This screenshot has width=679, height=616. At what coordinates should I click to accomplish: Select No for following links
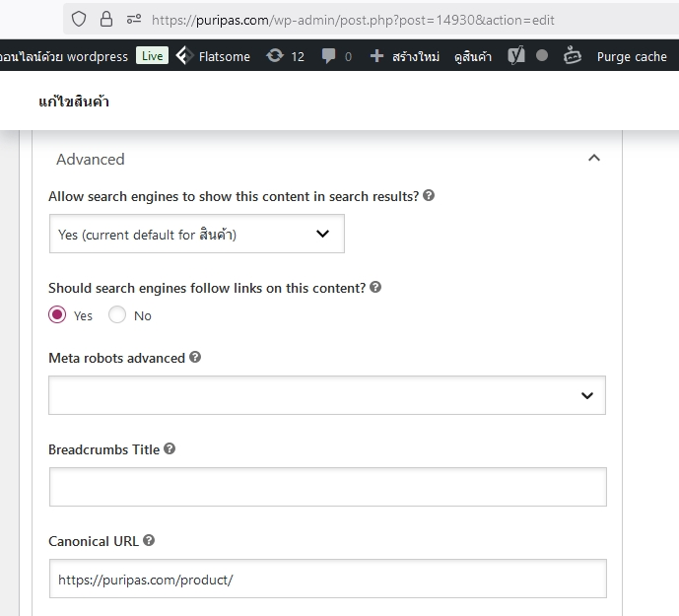(117, 315)
